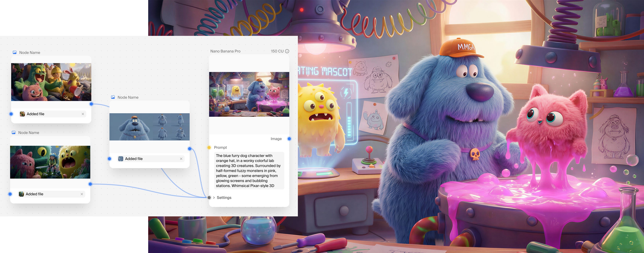The image size is (644, 253).
Task: Remove added file from car monsters node
Action: (83, 114)
